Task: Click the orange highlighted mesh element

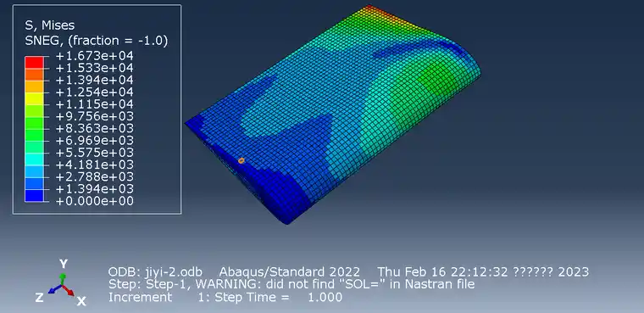Action: (241, 160)
